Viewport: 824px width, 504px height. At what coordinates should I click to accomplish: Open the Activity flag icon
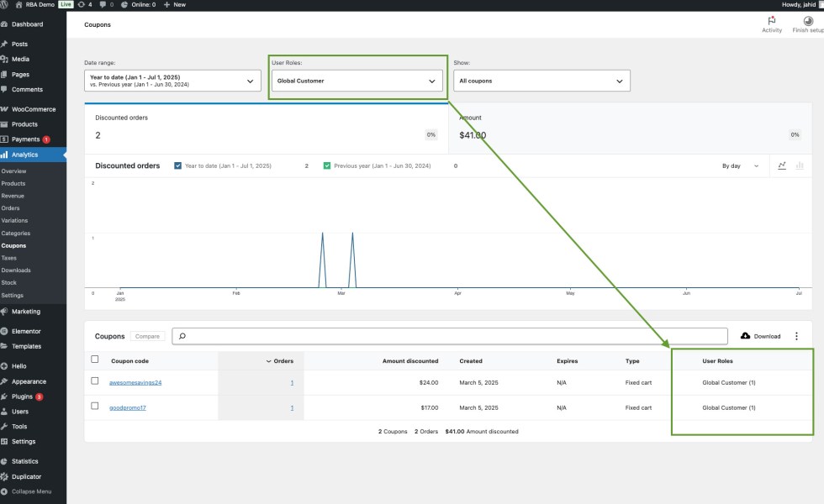(771, 20)
